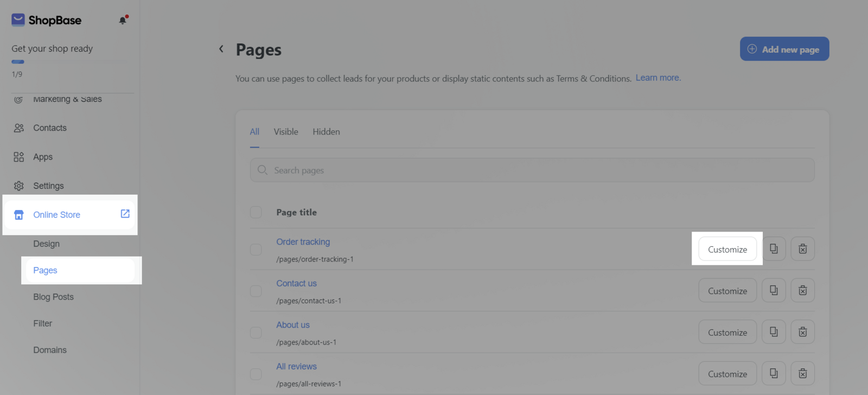This screenshot has width=868, height=395.
Task: Switch to the Hidden tab
Action: 326,132
